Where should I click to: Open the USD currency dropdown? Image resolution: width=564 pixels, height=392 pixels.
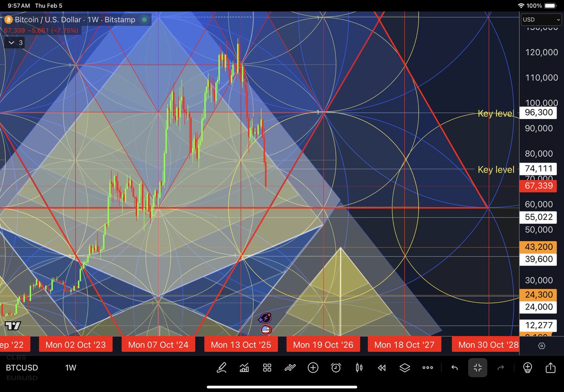point(540,20)
